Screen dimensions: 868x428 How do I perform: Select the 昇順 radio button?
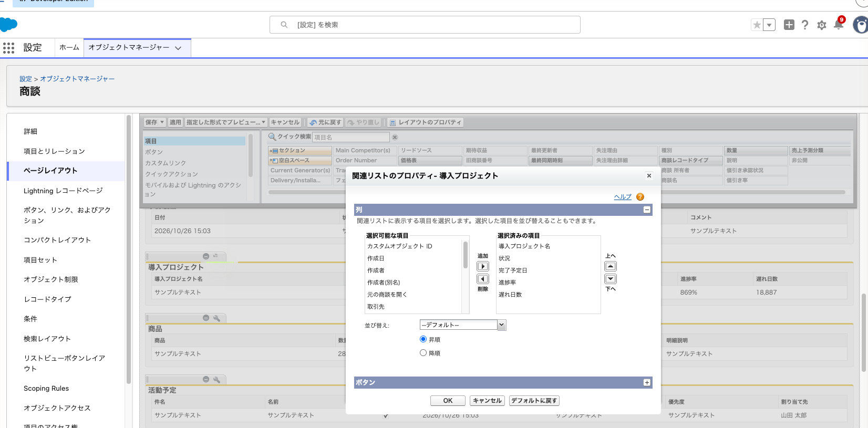[x=423, y=339]
